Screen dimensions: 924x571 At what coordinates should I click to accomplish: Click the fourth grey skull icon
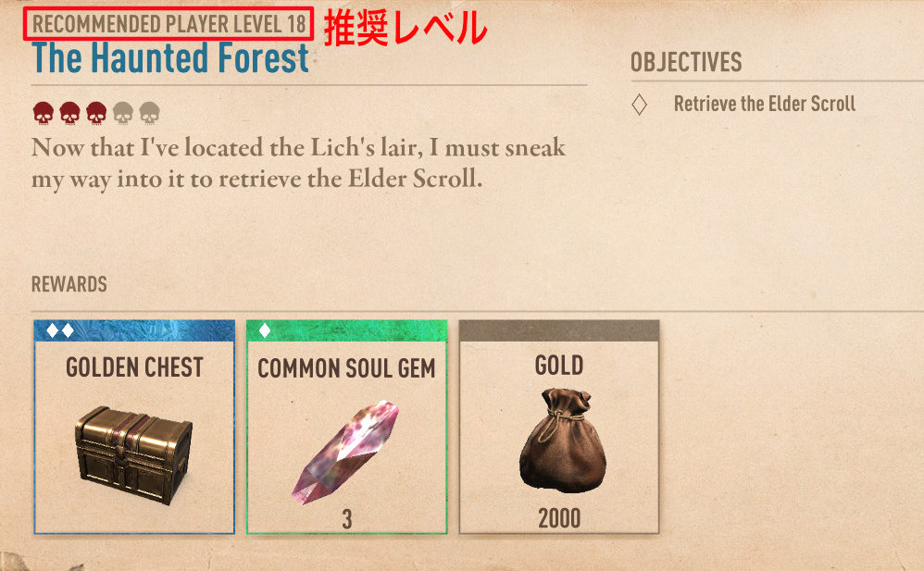point(123,113)
